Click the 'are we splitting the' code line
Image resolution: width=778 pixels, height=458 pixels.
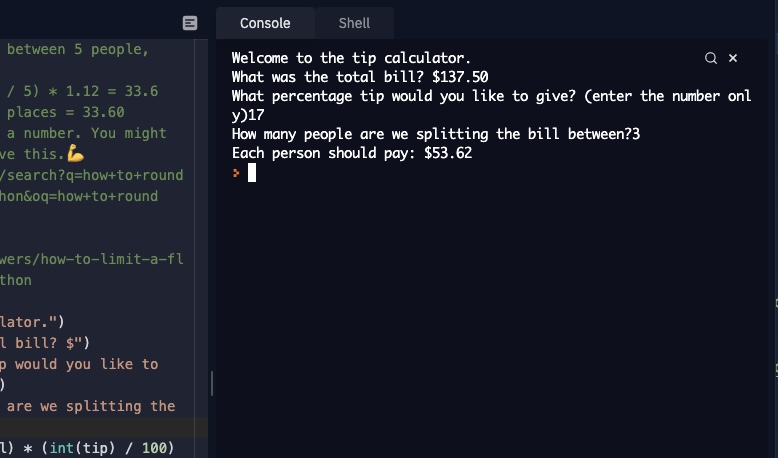click(x=91, y=406)
